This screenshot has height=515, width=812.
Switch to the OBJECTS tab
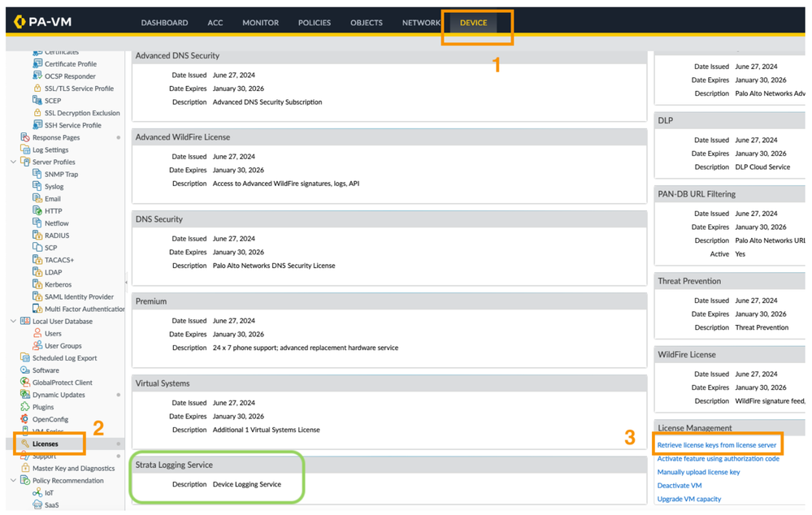[x=367, y=23]
